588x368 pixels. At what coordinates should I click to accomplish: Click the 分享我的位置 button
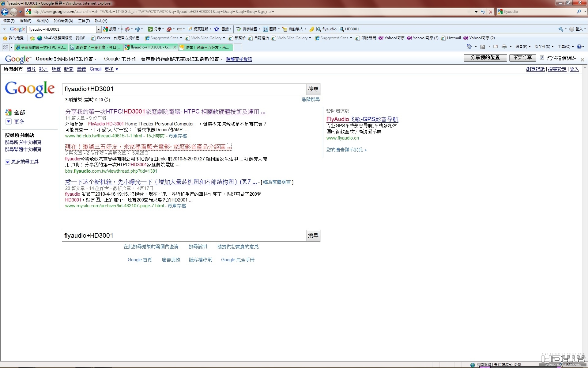(485, 58)
